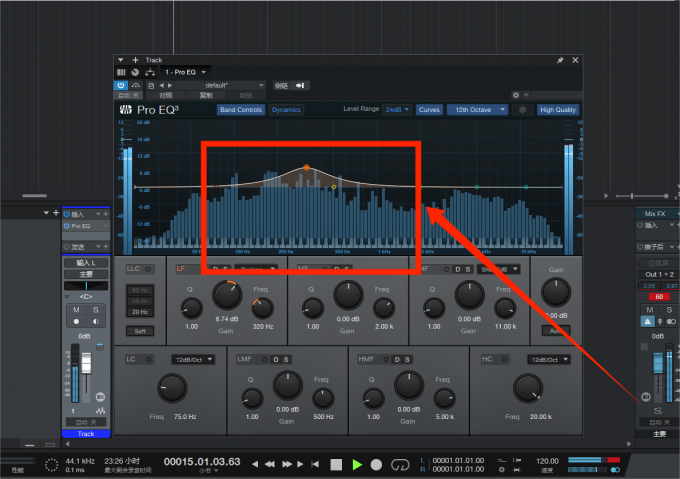Click the LC Freq knob at 75.0 Hz
Viewport: 680px width, 479px height.
[172, 388]
